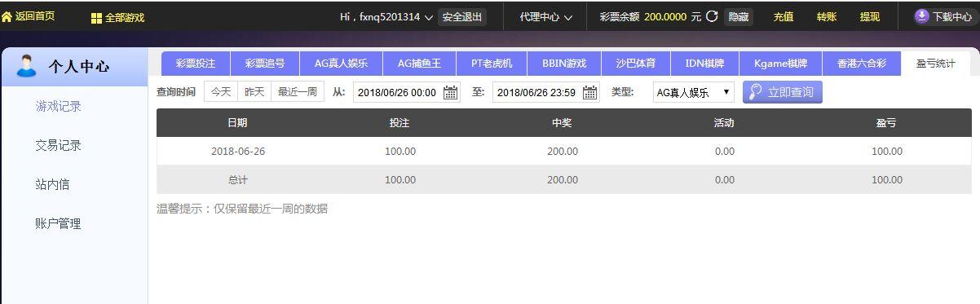
Task: Select the 盈亏统计 tab
Action: (936, 64)
